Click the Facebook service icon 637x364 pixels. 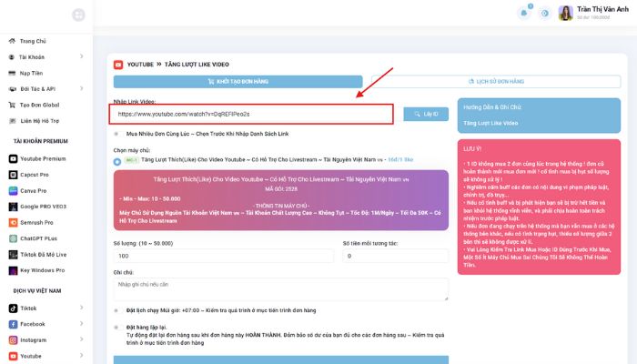(x=13, y=324)
